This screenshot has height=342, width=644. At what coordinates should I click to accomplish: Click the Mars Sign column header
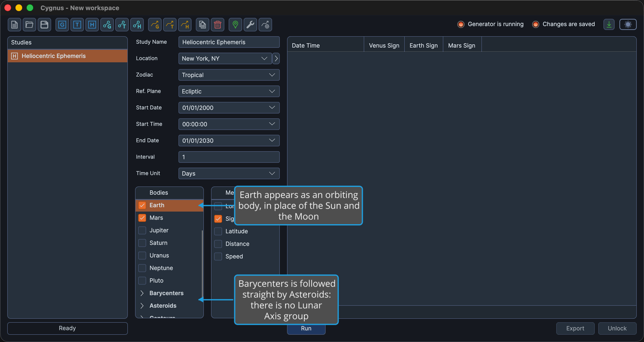tap(462, 45)
